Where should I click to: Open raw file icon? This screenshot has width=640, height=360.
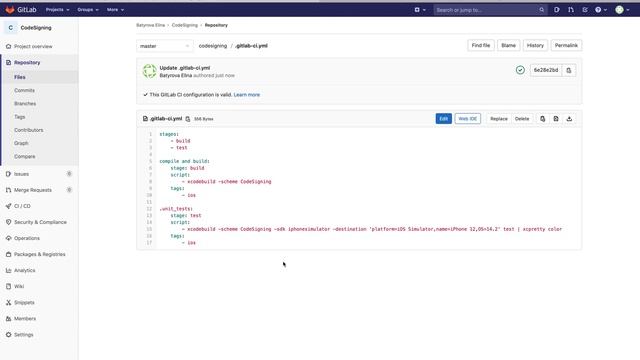pos(556,119)
